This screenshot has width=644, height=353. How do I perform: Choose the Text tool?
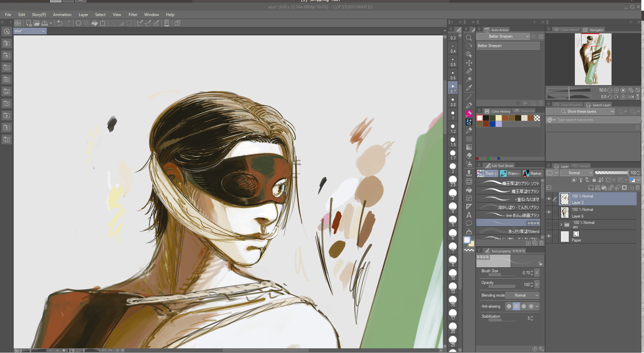point(469,215)
